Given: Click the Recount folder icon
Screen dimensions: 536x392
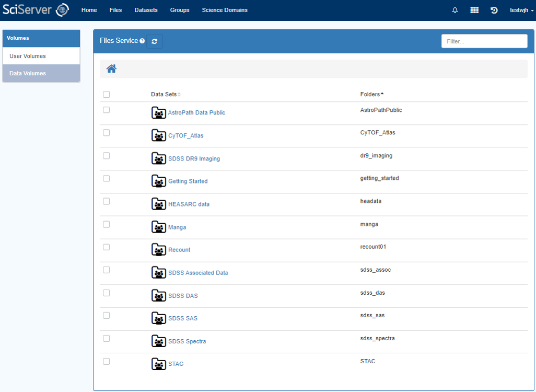Looking at the screenshot, I should 159,250.
